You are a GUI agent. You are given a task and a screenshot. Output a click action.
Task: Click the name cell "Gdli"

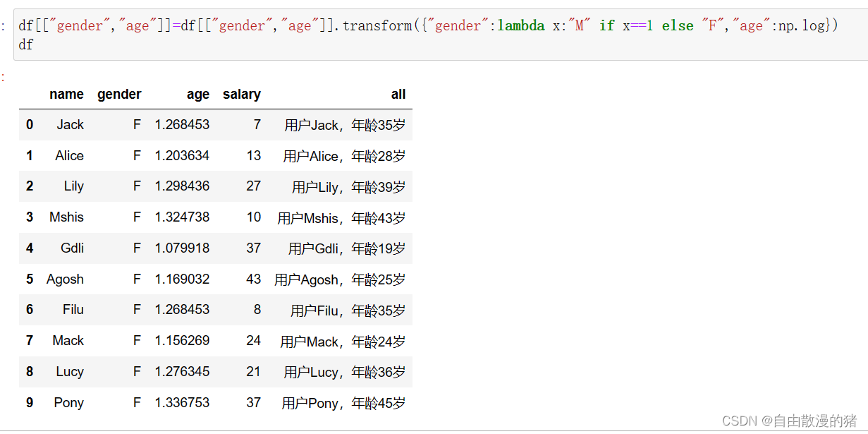pyautogui.click(x=73, y=248)
